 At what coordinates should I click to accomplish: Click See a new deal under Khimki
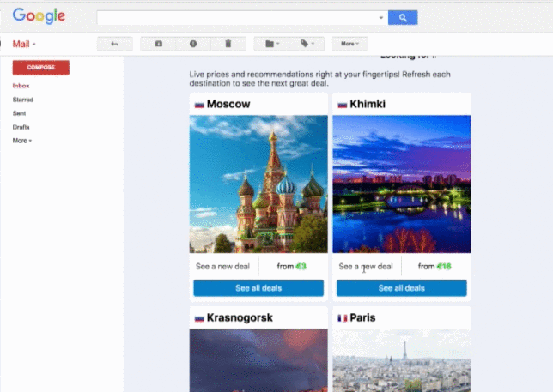366,267
